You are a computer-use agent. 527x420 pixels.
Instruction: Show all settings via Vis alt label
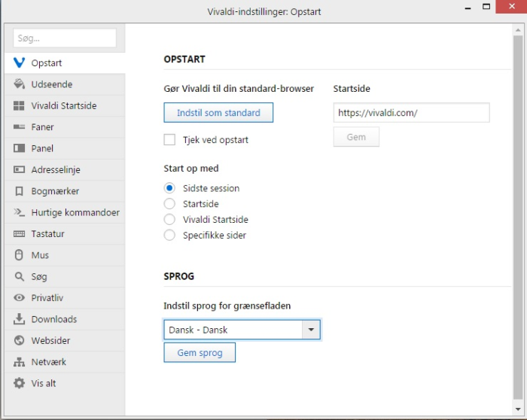44,383
